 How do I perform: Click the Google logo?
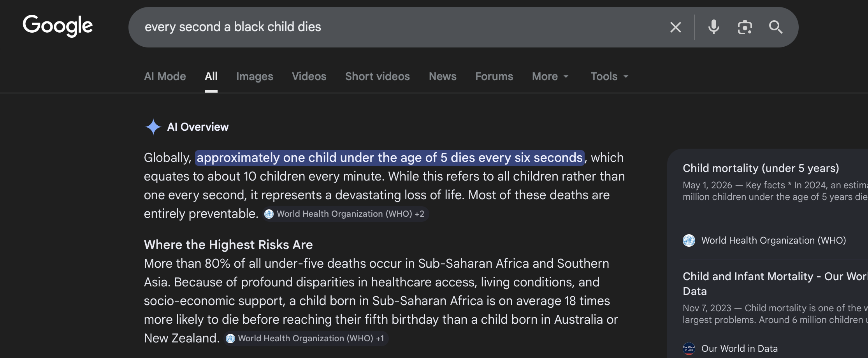point(58,26)
